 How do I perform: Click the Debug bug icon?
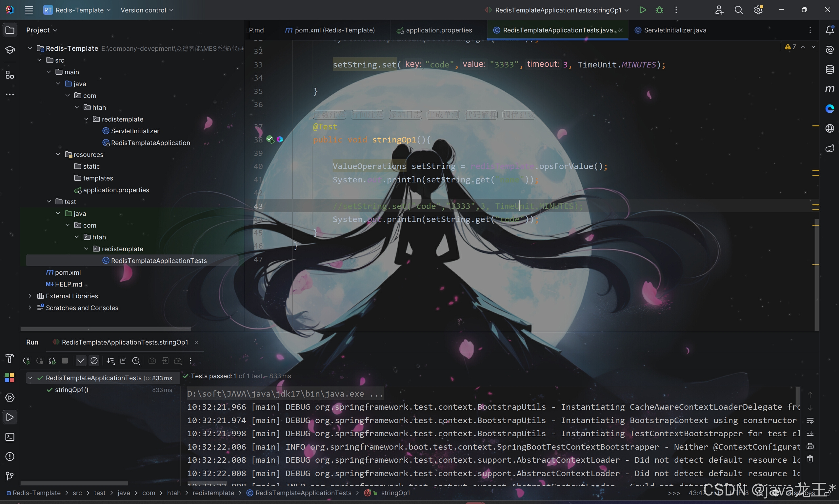click(x=659, y=10)
